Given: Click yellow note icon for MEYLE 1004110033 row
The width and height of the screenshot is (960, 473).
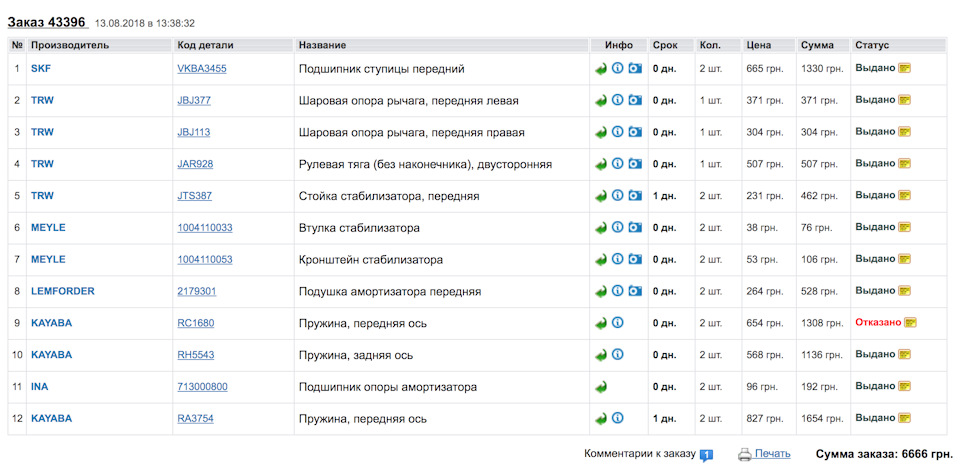Looking at the screenshot, I should (x=904, y=227).
